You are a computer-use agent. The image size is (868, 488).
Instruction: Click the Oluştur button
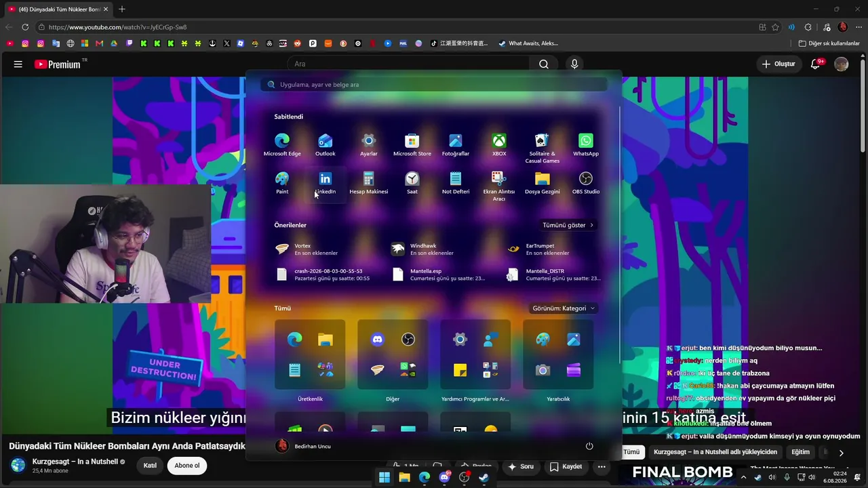778,64
